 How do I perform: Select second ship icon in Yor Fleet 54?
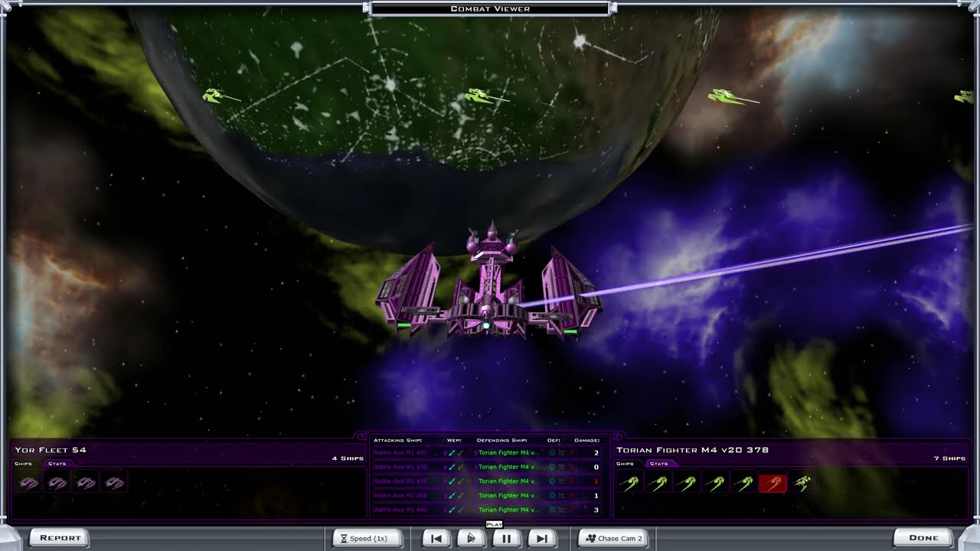pos(57,483)
